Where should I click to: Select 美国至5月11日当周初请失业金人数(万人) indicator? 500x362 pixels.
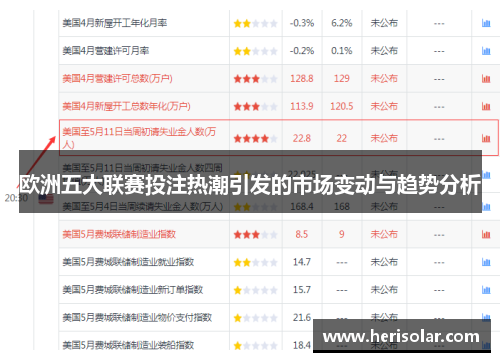pyautogui.click(x=139, y=138)
